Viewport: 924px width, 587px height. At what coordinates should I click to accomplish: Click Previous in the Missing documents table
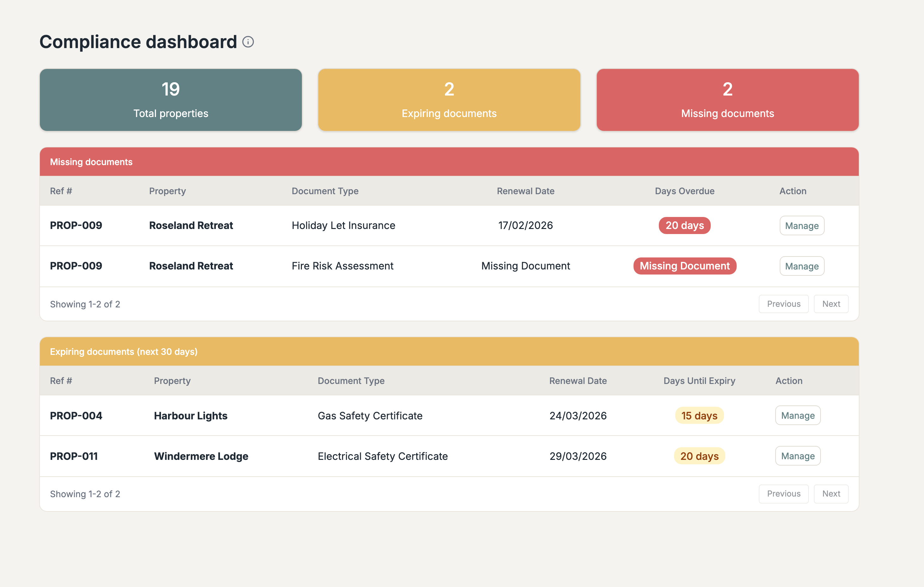tap(784, 304)
